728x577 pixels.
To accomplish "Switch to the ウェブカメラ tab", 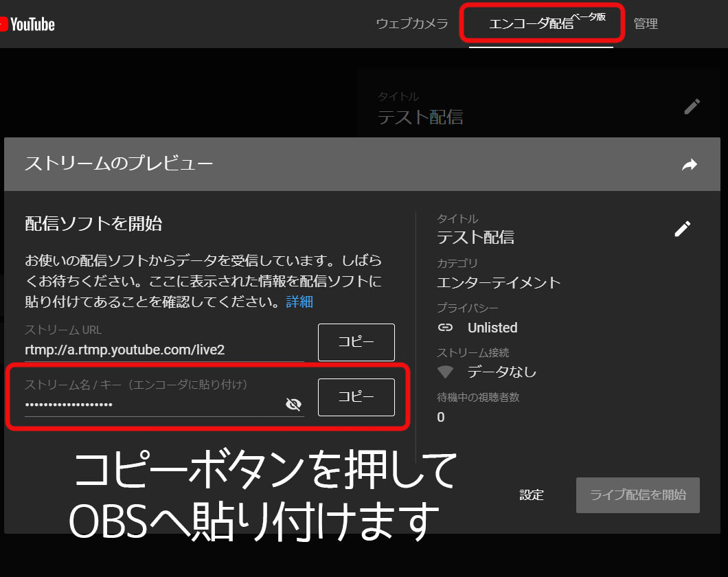I will click(x=412, y=23).
